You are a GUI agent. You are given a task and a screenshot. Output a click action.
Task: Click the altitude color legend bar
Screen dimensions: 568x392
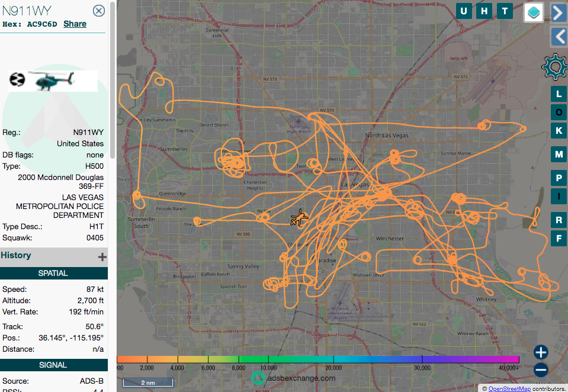click(317, 359)
